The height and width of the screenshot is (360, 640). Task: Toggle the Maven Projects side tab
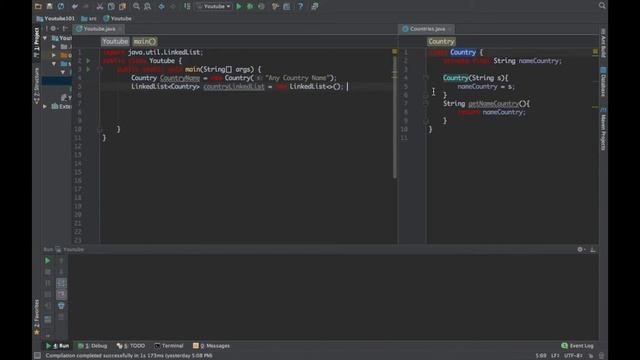(603, 129)
